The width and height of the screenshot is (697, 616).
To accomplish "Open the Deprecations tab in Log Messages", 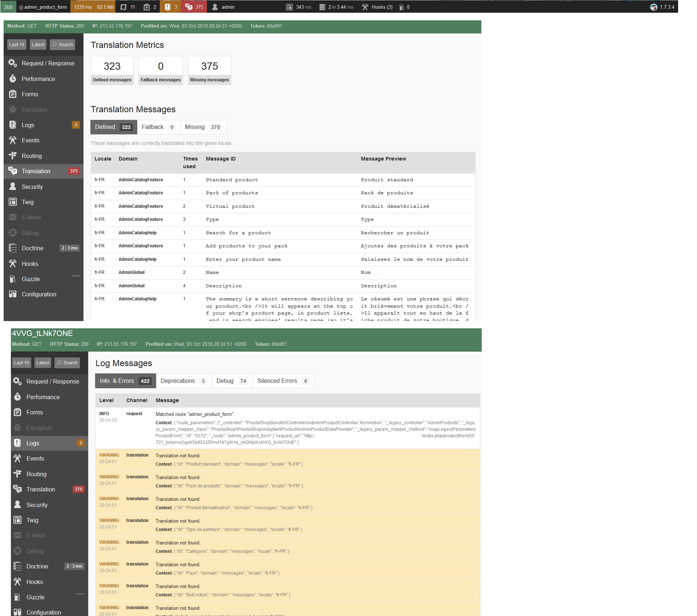I will click(184, 381).
